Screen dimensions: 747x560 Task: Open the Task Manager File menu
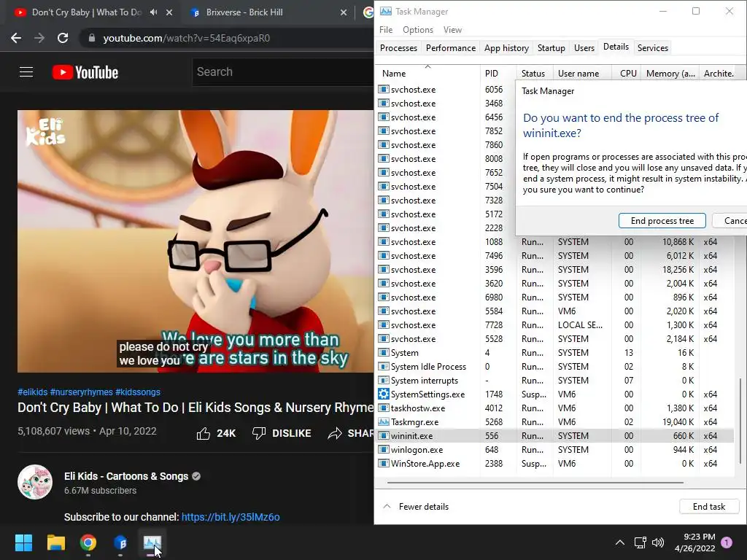(x=386, y=29)
